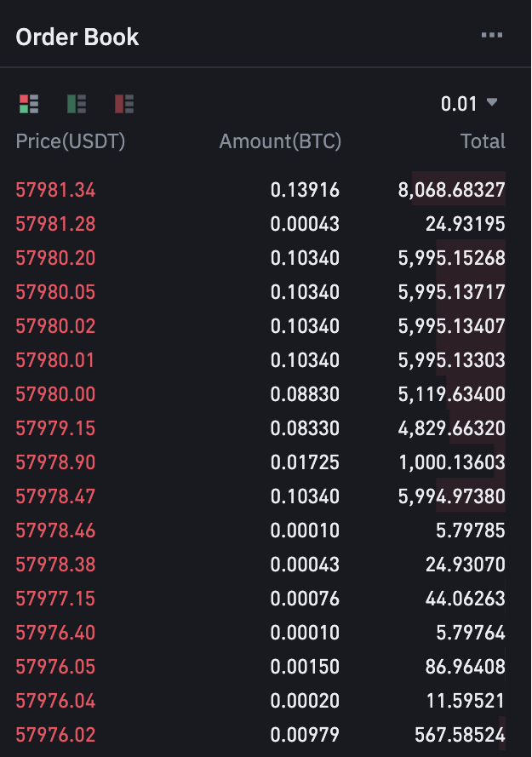This screenshot has width=532, height=757.
Task: Click the Order Book panel title
Action: pos(77,37)
